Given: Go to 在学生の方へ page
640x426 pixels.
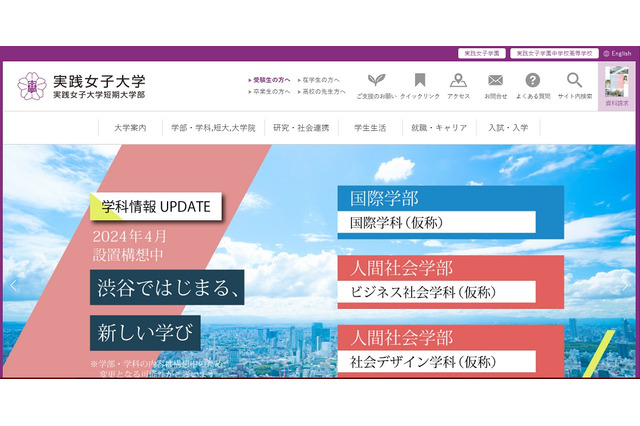Looking at the screenshot, I should tap(319, 80).
